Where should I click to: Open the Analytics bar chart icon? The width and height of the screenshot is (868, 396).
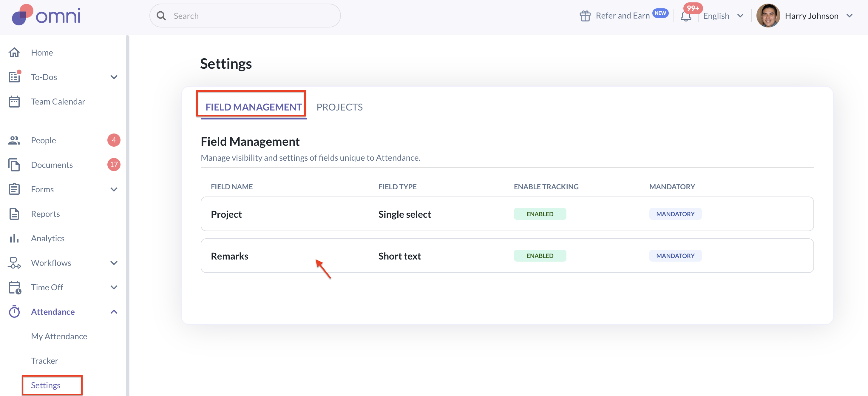tap(14, 239)
